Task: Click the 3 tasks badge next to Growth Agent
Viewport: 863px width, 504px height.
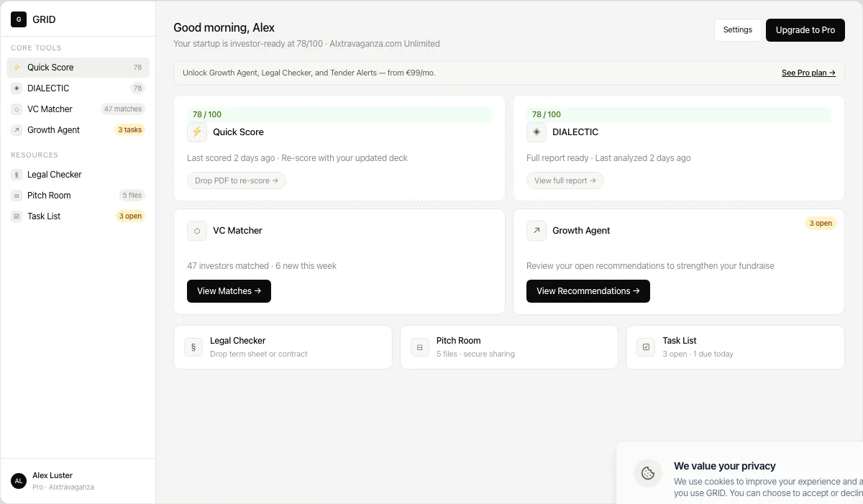Action: (x=129, y=129)
